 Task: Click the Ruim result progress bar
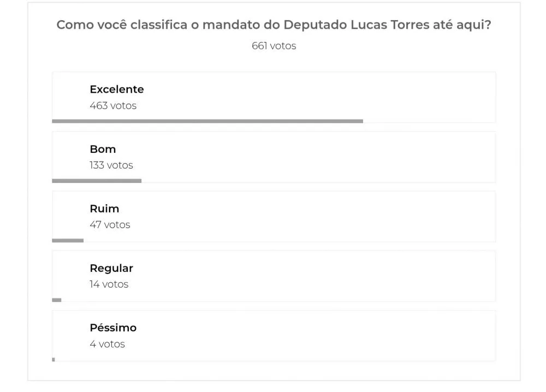click(68, 240)
